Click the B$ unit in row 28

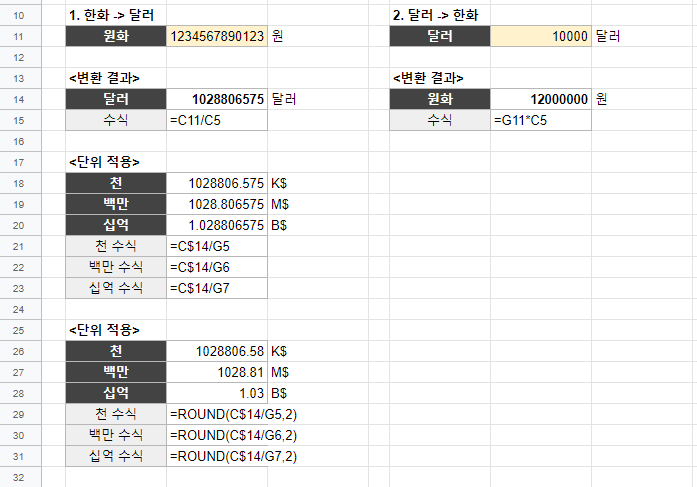(x=279, y=393)
